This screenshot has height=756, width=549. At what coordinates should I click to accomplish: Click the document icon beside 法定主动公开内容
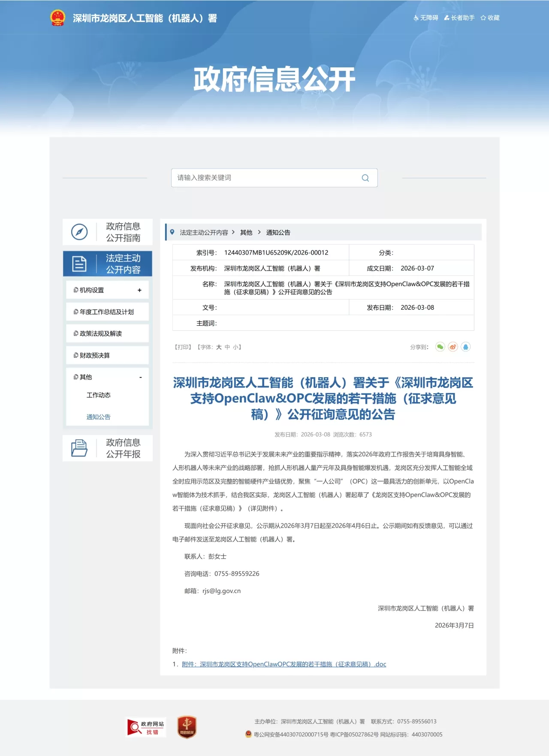[79, 264]
